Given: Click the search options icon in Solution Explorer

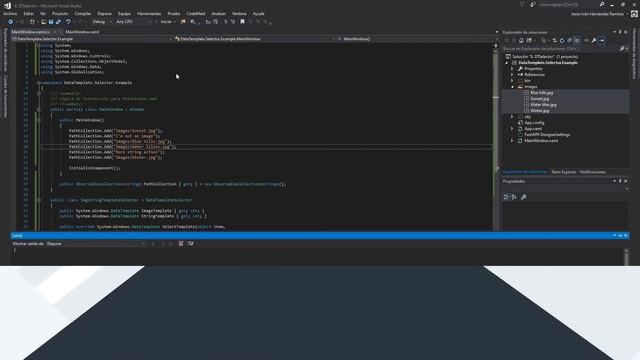Looking at the screenshot, I should (x=623, y=49).
